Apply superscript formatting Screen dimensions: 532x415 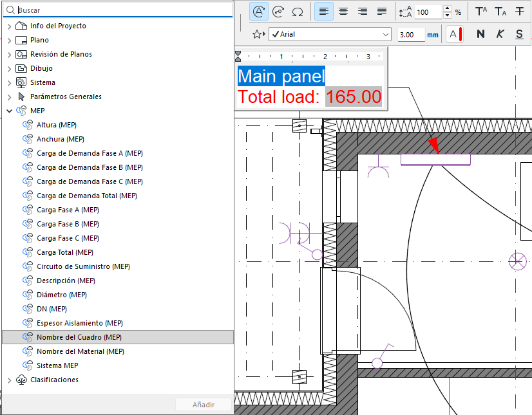[481, 12]
